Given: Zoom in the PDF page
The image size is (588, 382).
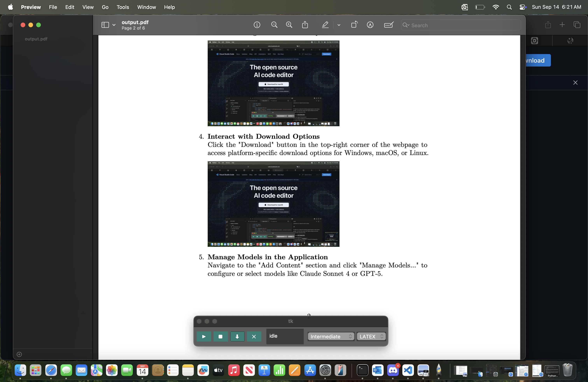Looking at the screenshot, I should coord(289,25).
